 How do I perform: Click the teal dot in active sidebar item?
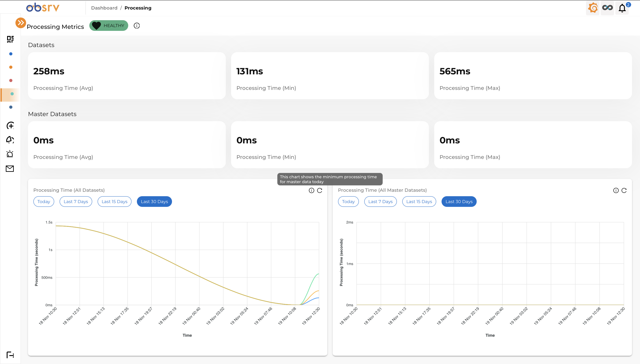coord(12,94)
